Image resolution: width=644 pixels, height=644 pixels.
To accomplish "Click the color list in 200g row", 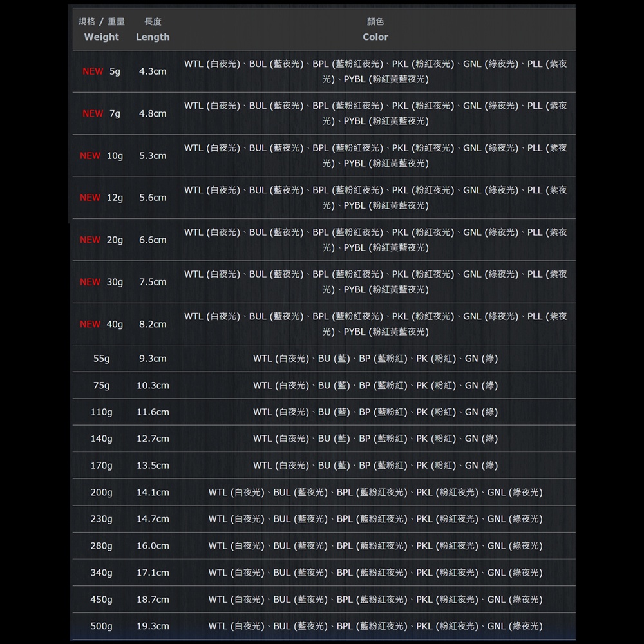I will [x=375, y=493].
